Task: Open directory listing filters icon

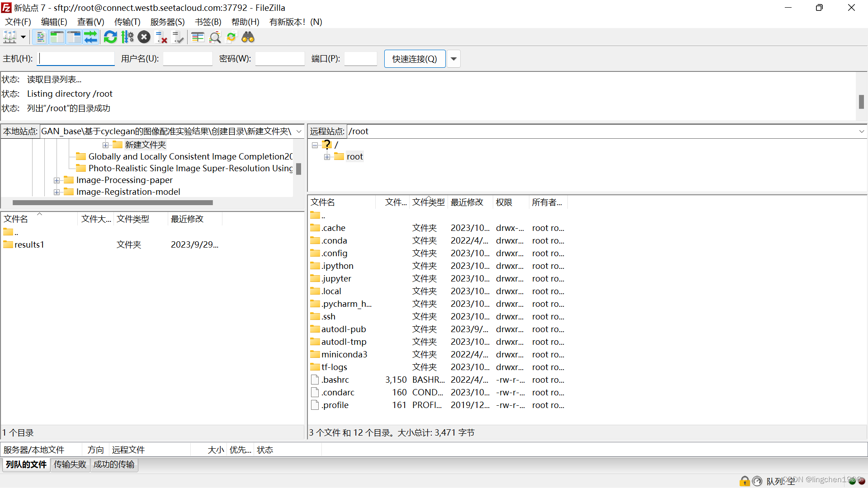Action: 198,37
